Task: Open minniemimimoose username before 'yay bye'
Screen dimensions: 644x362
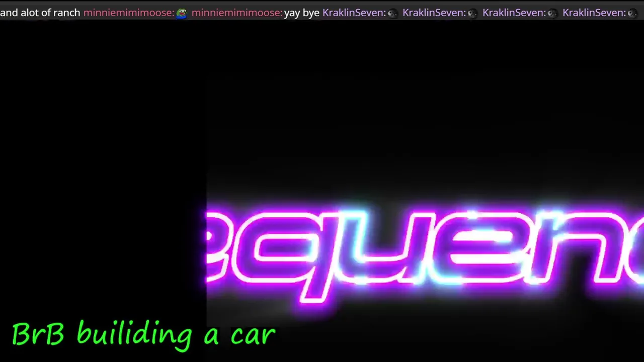Action: pyautogui.click(x=236, y=13)
